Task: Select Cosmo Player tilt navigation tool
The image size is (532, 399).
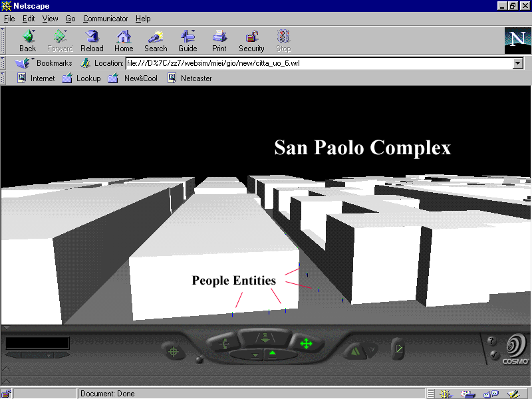Action: click(x=223, y=344)
